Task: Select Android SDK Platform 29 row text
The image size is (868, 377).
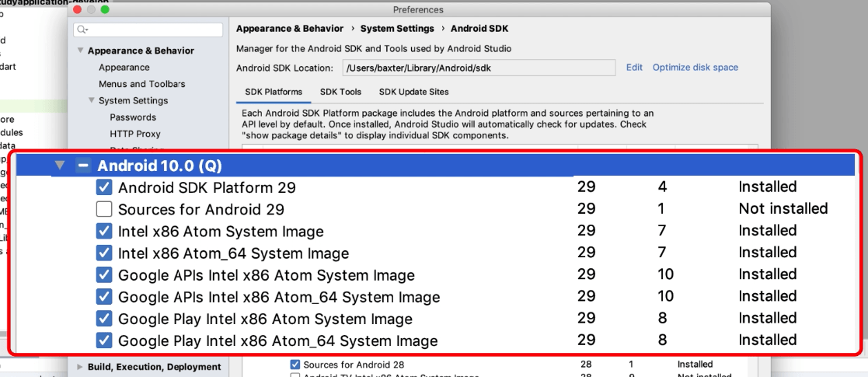Action: click(207, 187)
